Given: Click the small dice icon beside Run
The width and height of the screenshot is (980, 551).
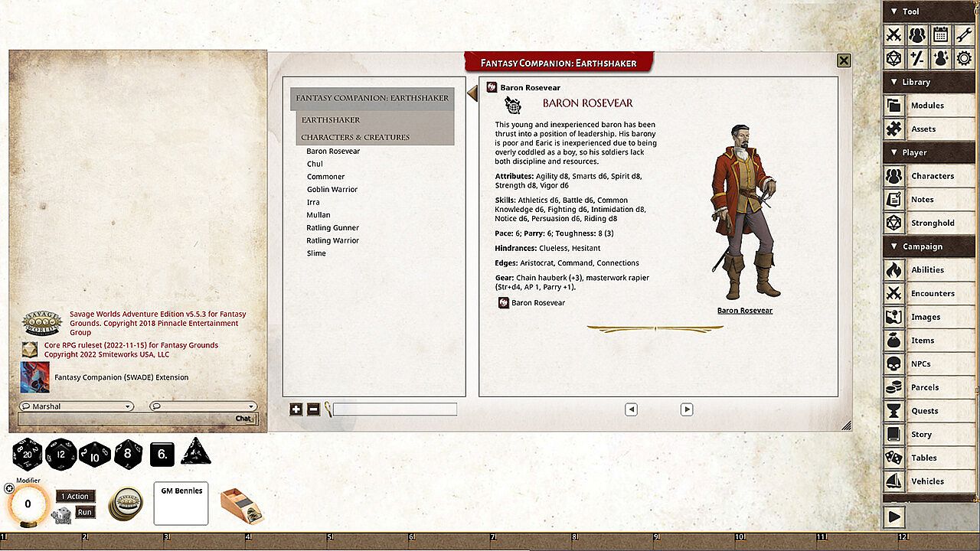Looking at the screenshot, I should (61, 516).
